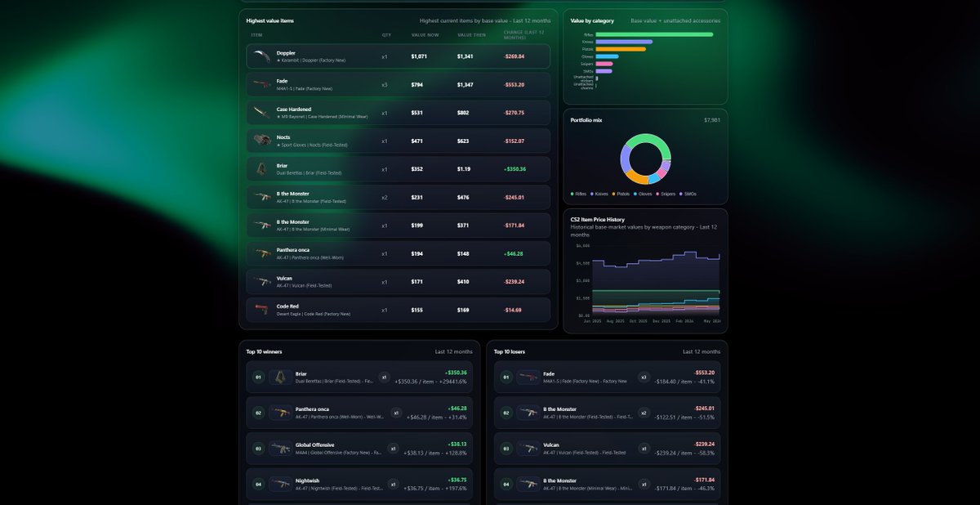
Task: Click the $7,981 Portfolio mix total
Action: click(712, 120)
